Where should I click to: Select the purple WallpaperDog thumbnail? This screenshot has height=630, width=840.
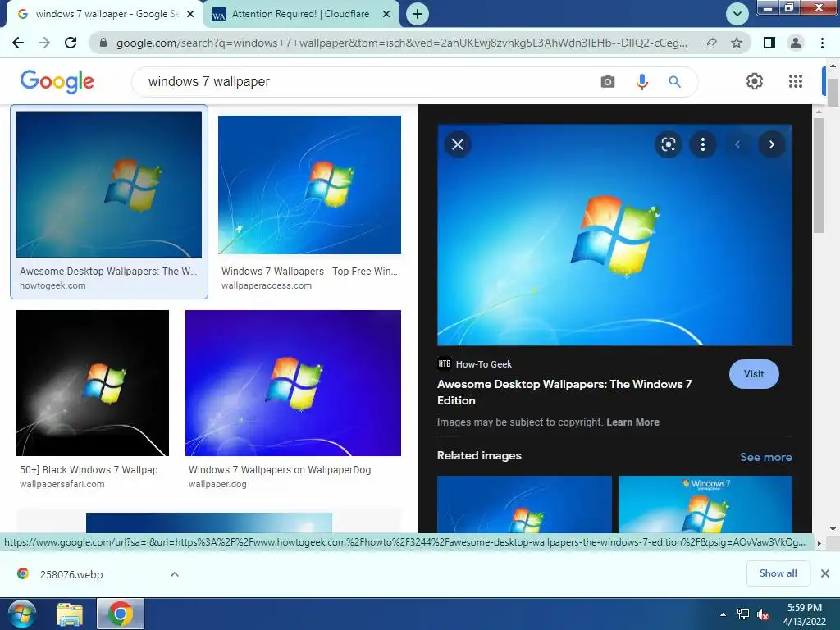click(293, 383)
